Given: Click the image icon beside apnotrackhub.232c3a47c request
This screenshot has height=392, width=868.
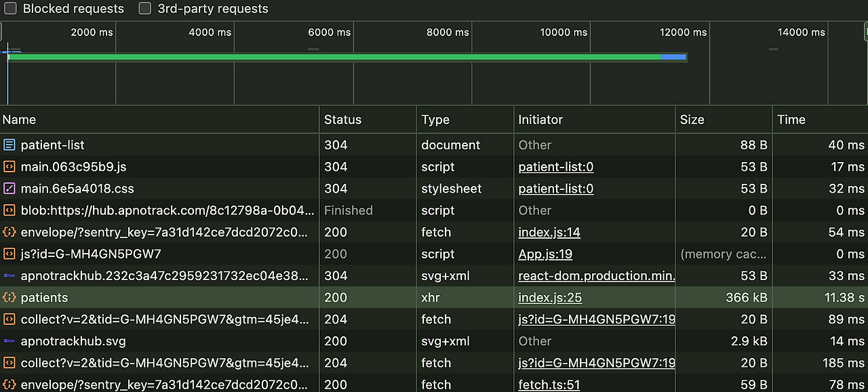Looking at the screenshot, I should pyautogui.click(x=9, y=276).
